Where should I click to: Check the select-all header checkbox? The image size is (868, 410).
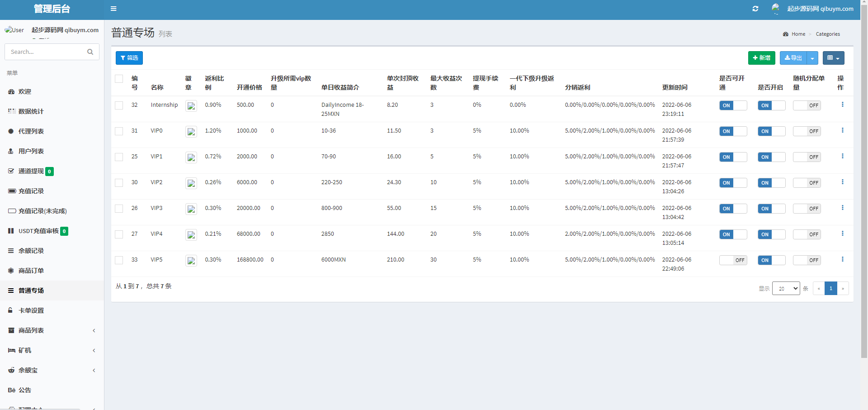click(x=119, y=79)
